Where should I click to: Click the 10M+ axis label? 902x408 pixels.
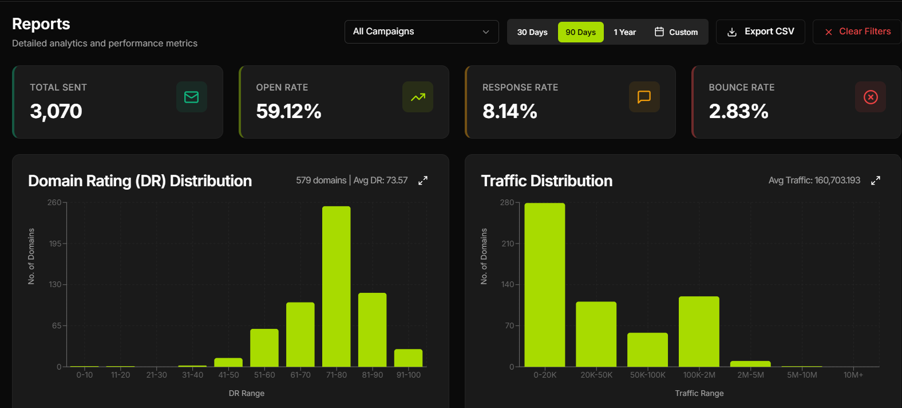853,375
